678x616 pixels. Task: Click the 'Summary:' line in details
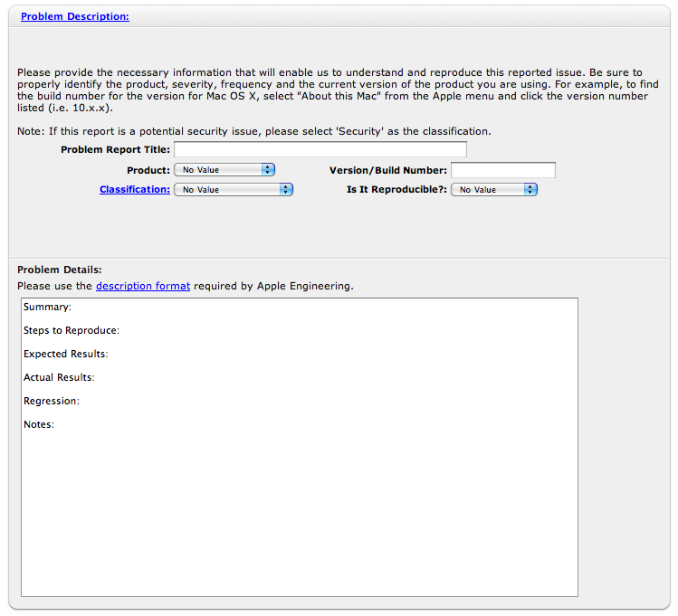point(48,307)
